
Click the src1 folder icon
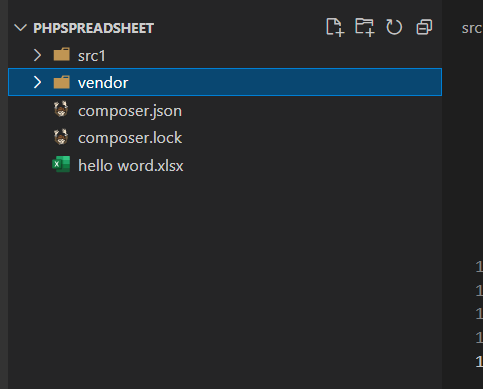click(x=62, y=55)
